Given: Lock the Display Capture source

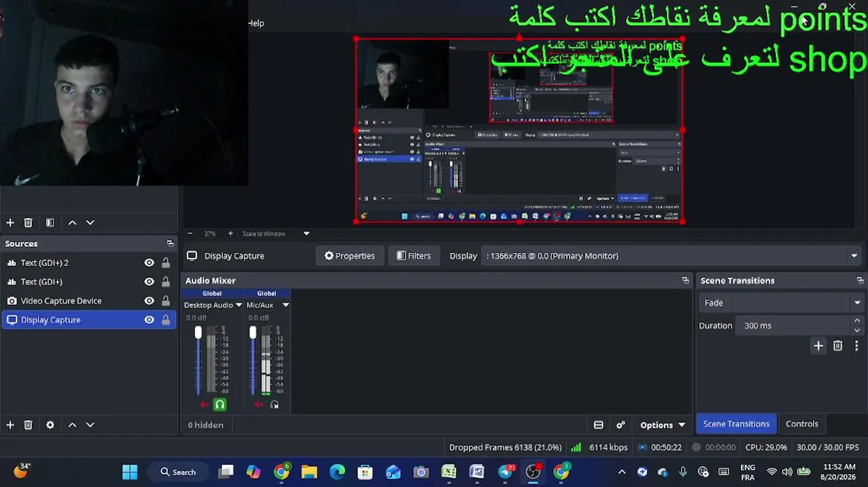Looking at the screenshot, I should 166,320.
